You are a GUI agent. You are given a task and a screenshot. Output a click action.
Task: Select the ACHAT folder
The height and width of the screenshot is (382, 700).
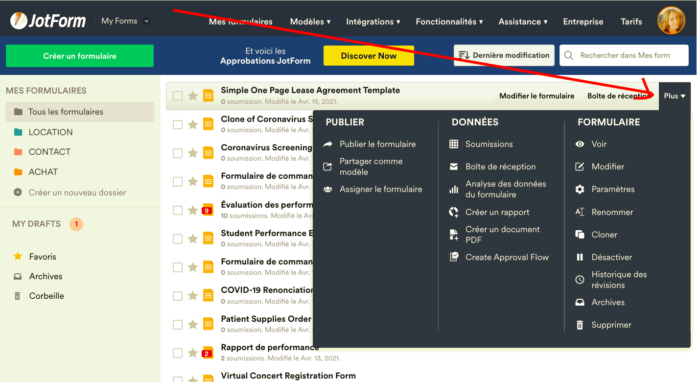[43, 172]
